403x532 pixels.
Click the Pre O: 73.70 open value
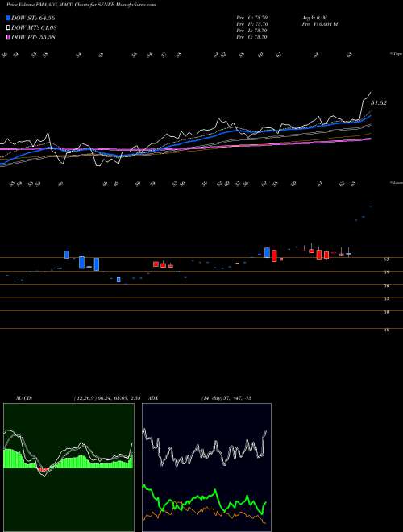click(252, 17)
